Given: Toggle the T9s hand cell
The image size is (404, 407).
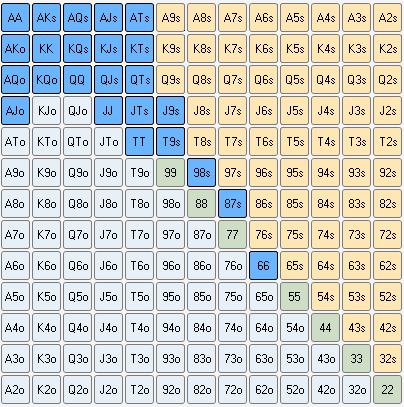Looking at the screenshot, I should 170,142.
